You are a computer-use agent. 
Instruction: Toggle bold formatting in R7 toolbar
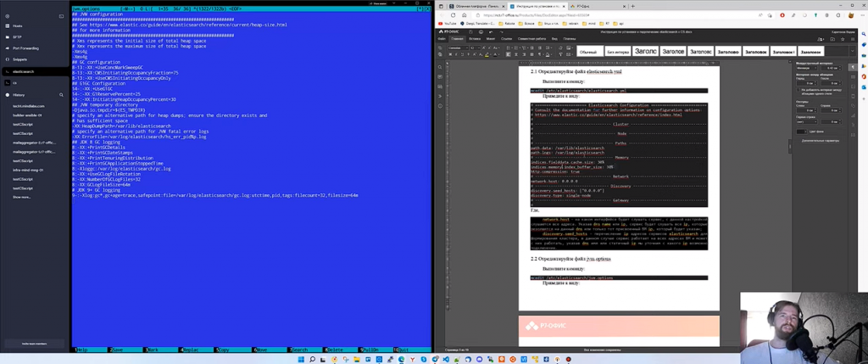[x=450, y=54]
